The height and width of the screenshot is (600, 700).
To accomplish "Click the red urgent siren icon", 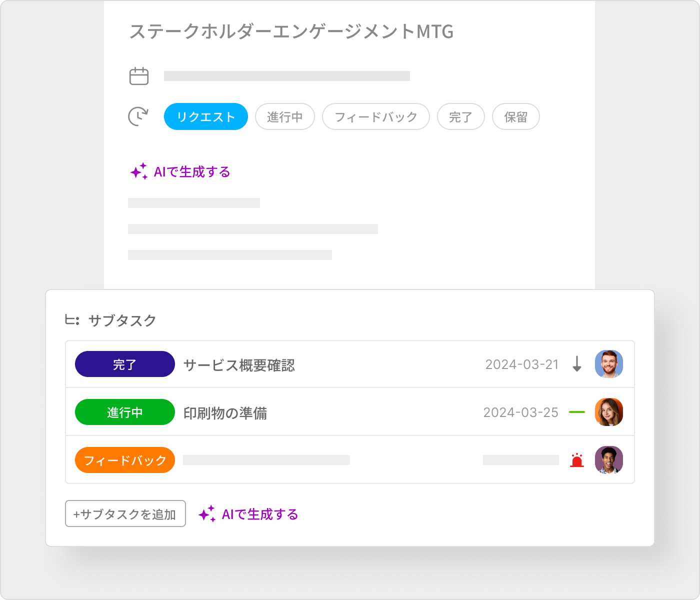I will [x=577, y=460].
